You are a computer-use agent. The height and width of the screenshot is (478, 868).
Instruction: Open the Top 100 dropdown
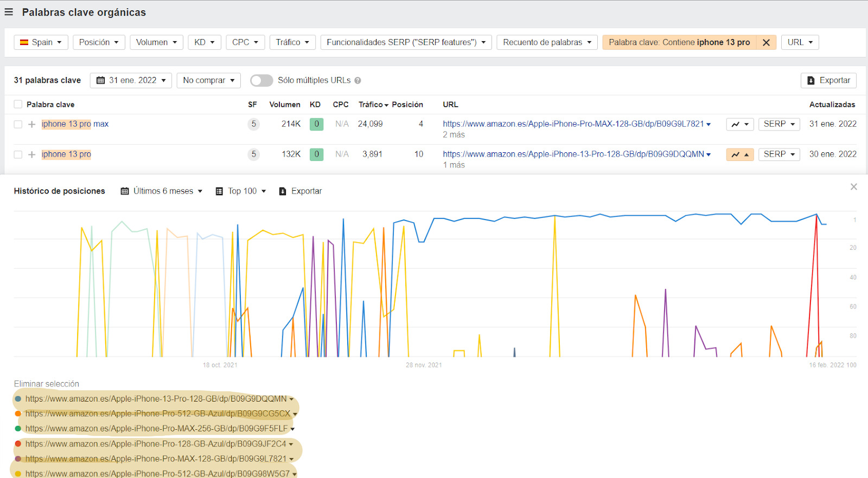241,191
